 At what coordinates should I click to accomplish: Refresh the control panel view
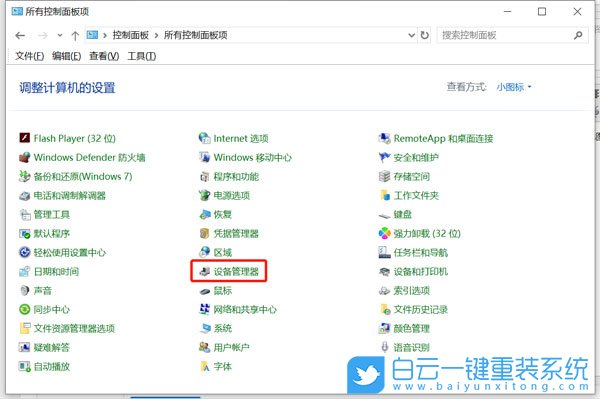(424, 35)
